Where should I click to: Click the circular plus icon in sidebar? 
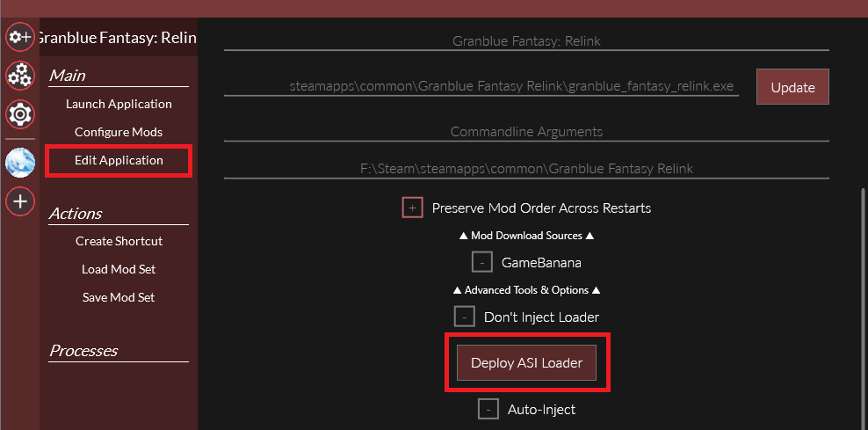[20, 201]
